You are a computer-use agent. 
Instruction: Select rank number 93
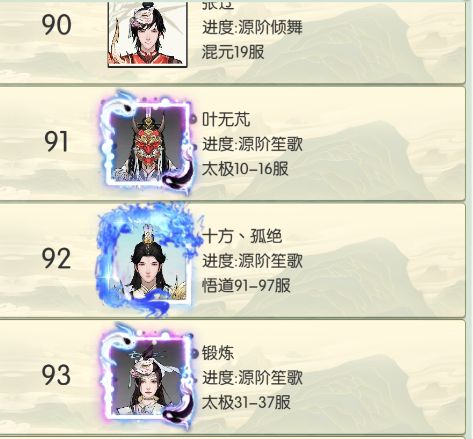click(56, 376)
